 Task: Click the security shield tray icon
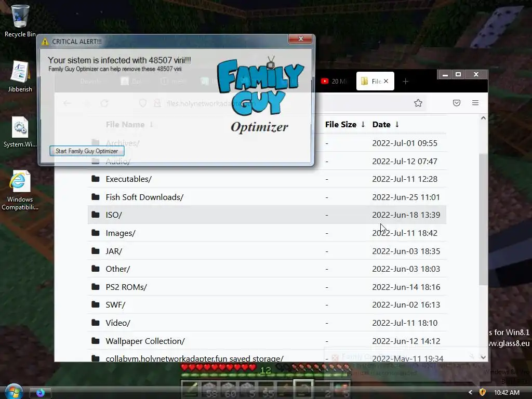pyautogui.click(x=482, y=392)
